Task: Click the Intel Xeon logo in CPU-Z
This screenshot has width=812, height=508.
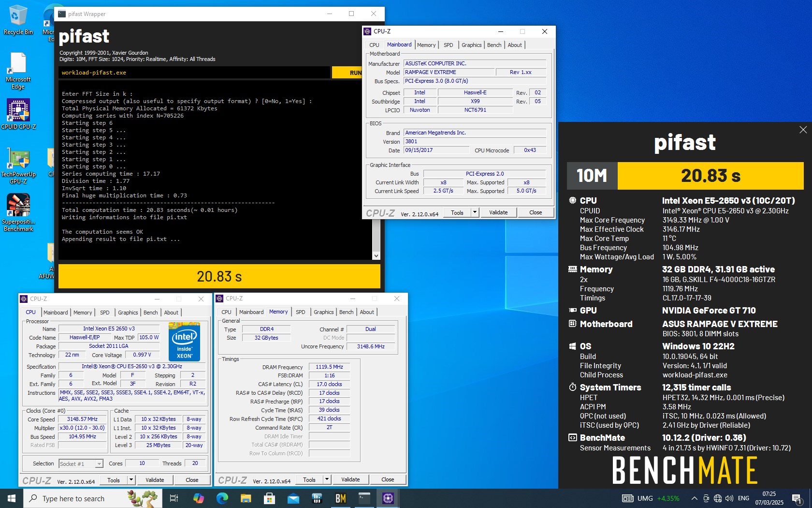Action: [184, 342]
